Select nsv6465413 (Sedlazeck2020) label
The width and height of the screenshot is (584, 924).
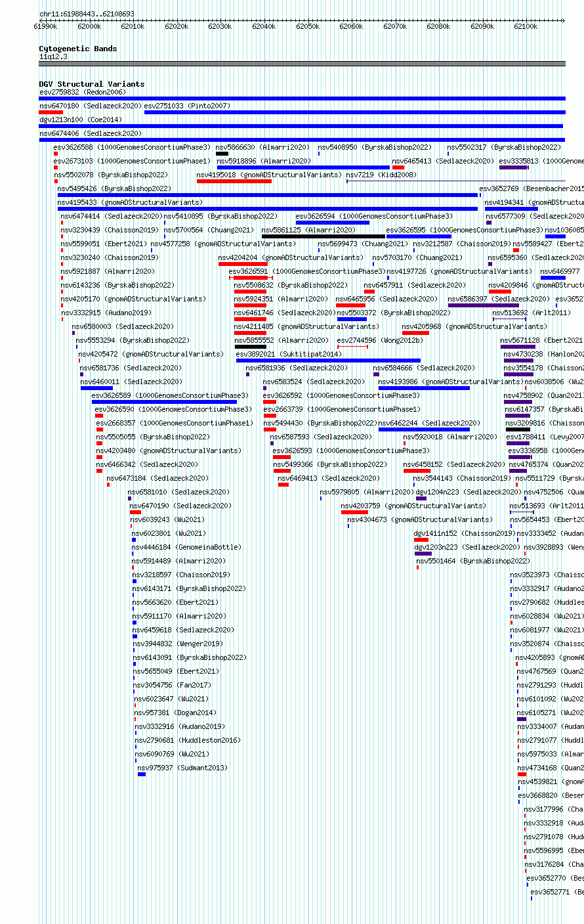click(443, 161)
